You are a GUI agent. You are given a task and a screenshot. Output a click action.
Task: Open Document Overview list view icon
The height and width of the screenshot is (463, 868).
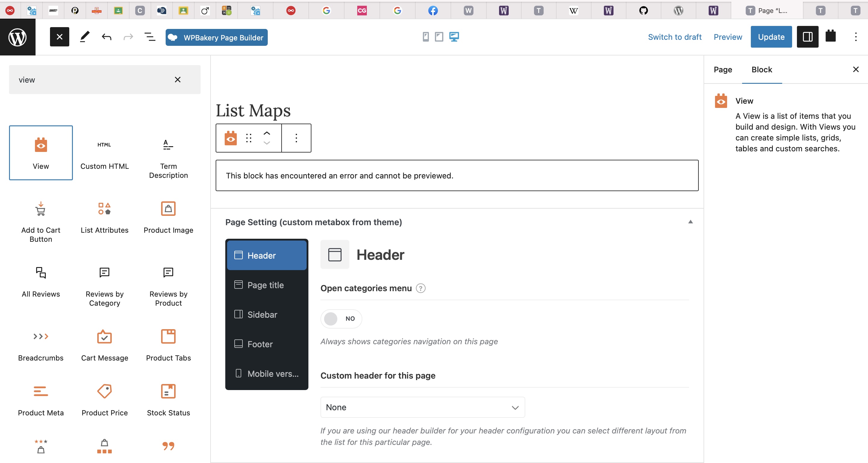tap(150, 37)
